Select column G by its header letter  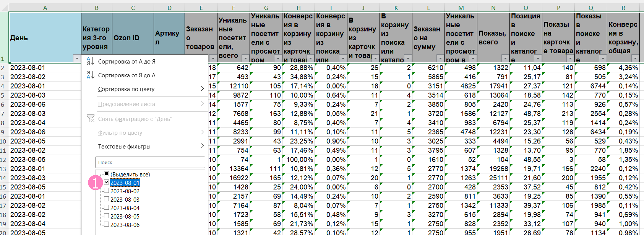click(x=266, y=8)
